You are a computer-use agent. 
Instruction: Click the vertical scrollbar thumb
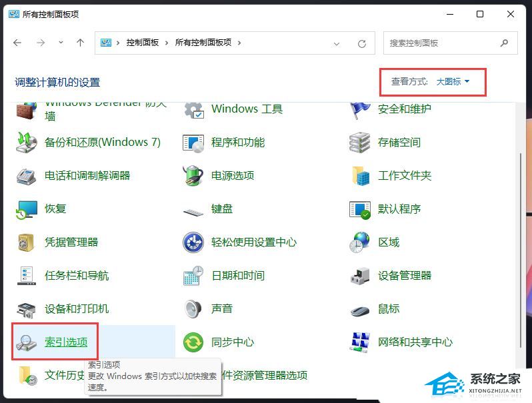[x=521, y=250]
